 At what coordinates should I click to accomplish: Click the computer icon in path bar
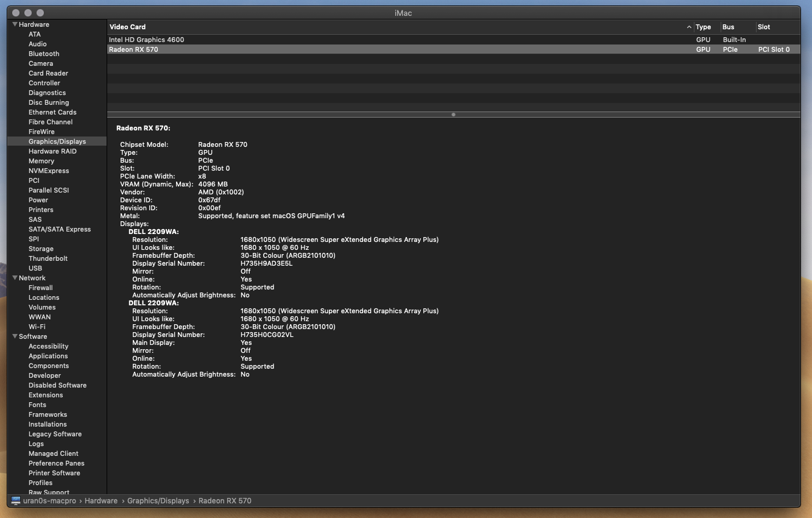tap(16, 501)
